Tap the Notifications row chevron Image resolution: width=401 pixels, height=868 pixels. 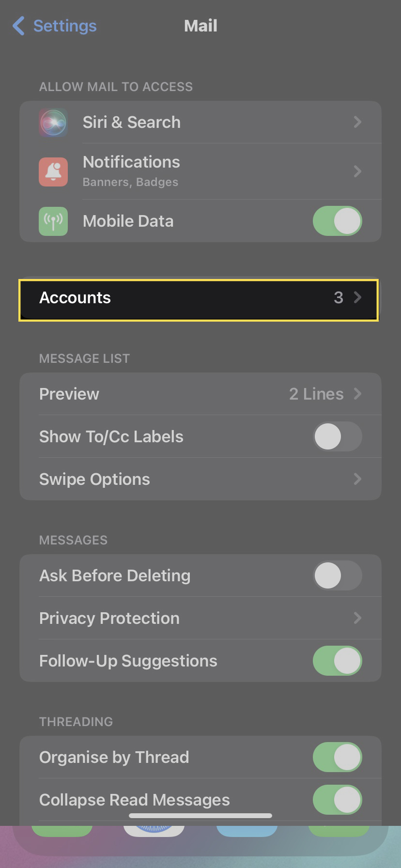pyautogui.click(x=357, y=171)
